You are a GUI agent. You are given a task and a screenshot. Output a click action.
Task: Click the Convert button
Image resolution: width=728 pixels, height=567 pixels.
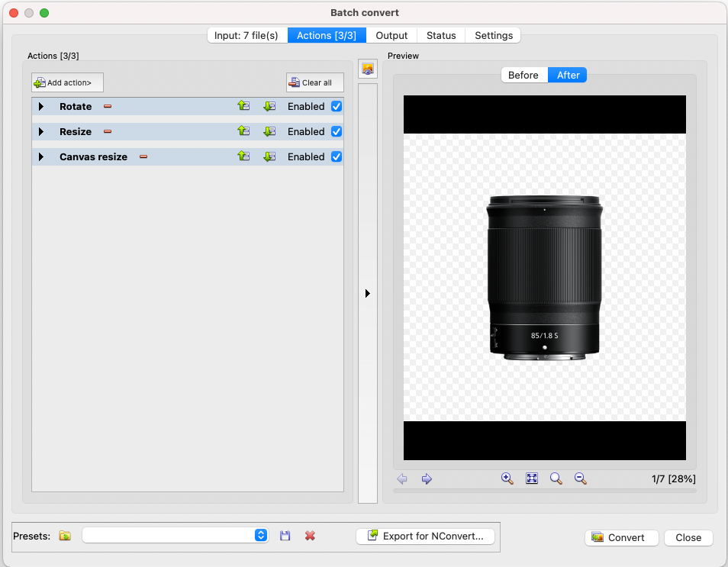[x=618, y=538]
